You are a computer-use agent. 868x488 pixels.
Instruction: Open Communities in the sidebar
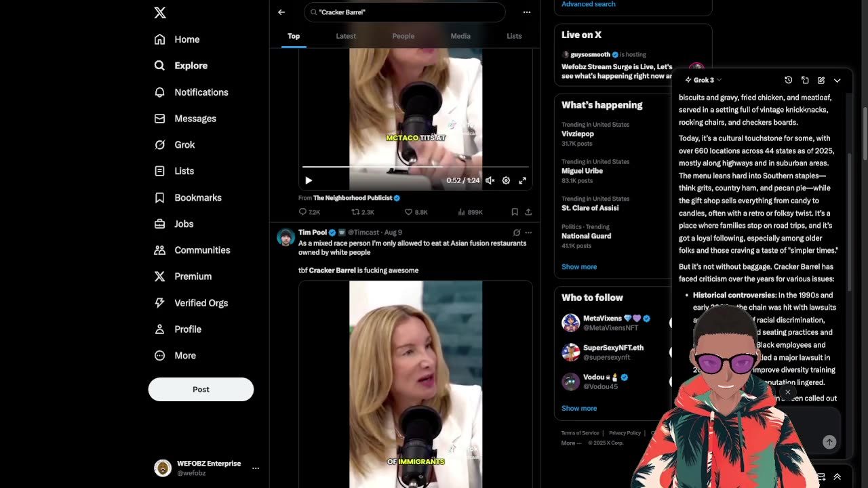[x=192, y=250]
